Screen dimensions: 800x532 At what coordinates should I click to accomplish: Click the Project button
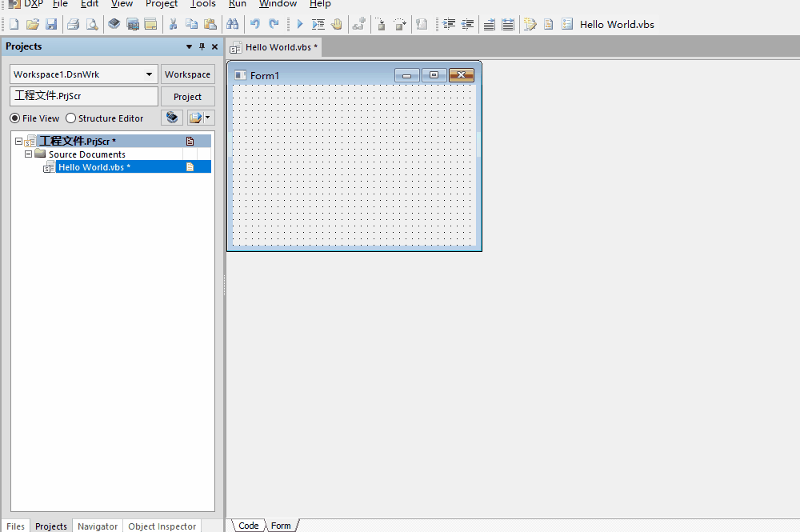click(187, 97)
